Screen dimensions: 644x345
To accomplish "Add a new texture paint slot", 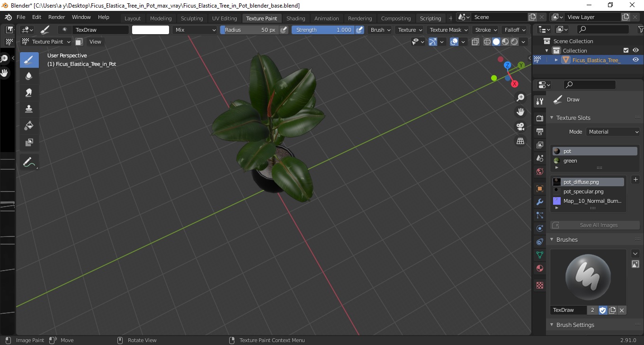I will coord(635,180).
